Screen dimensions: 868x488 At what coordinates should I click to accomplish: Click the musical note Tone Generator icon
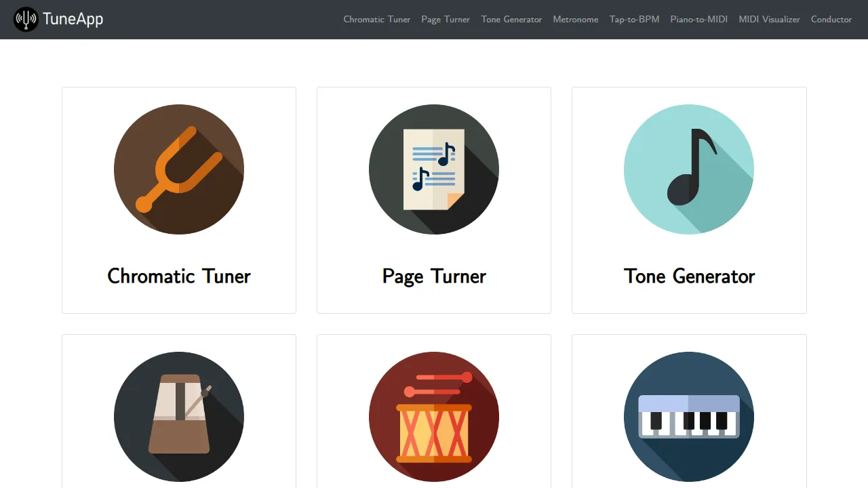click(x=689, y=169)
